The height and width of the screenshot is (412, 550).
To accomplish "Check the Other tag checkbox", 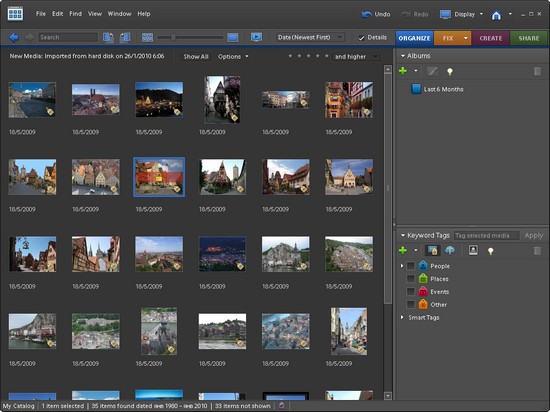I will [410, 304].
